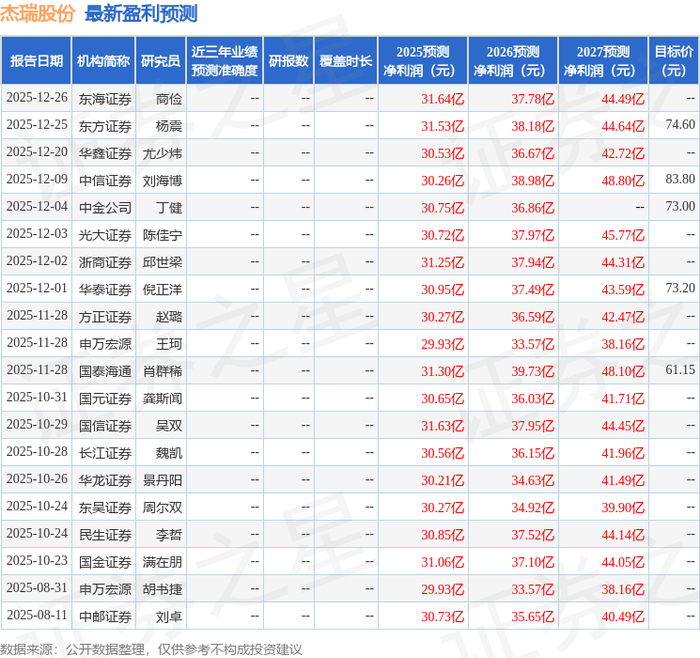Image resolution: width=700 pixels, height=658 pixels.
Task: Click the 杰瑞股份 title text
Action: tap(38, 13)
